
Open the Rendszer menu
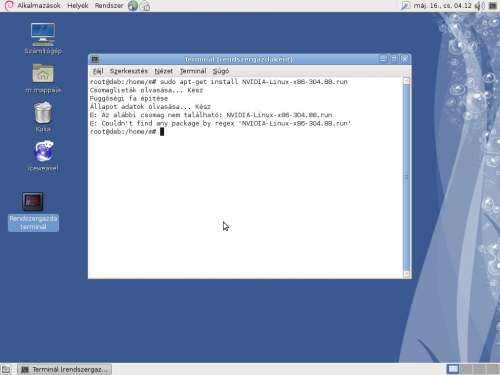109,6
